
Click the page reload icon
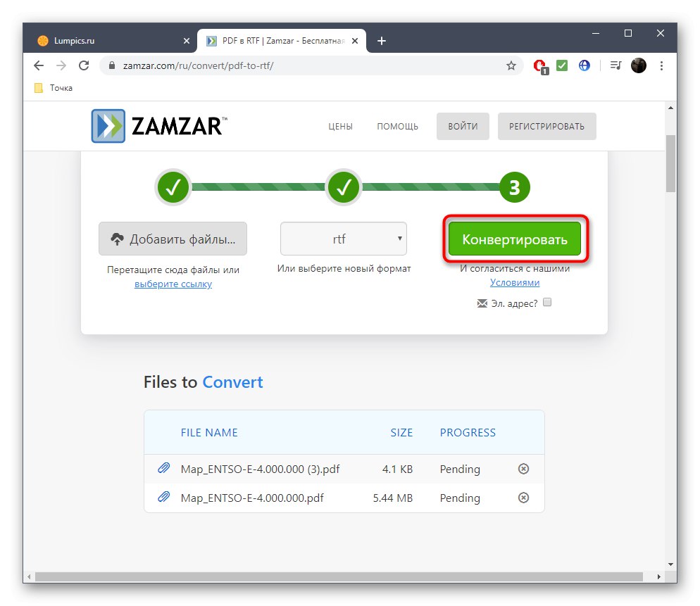pos(84,65)
